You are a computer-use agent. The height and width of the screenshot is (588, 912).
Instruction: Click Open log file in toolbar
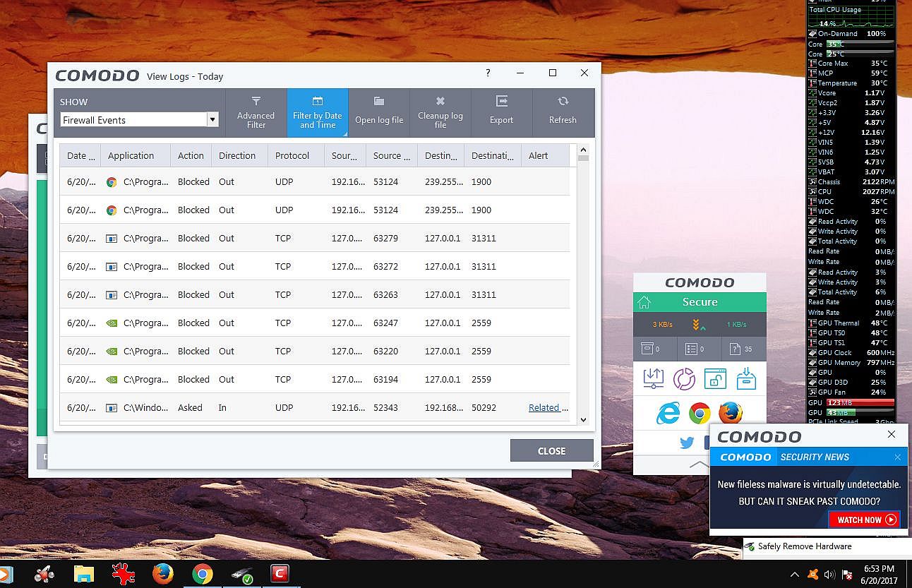tap(379, 113)
